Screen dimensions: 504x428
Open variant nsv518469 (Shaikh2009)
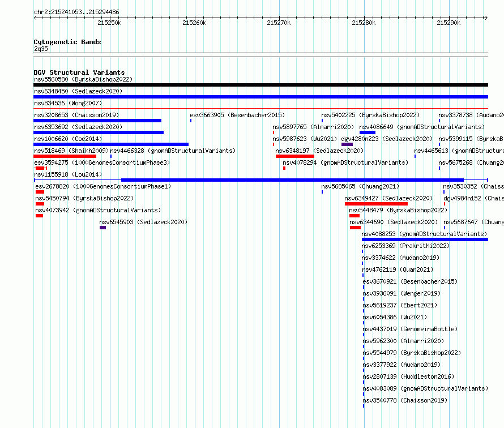pyautogui.click(x=71, y=151)
